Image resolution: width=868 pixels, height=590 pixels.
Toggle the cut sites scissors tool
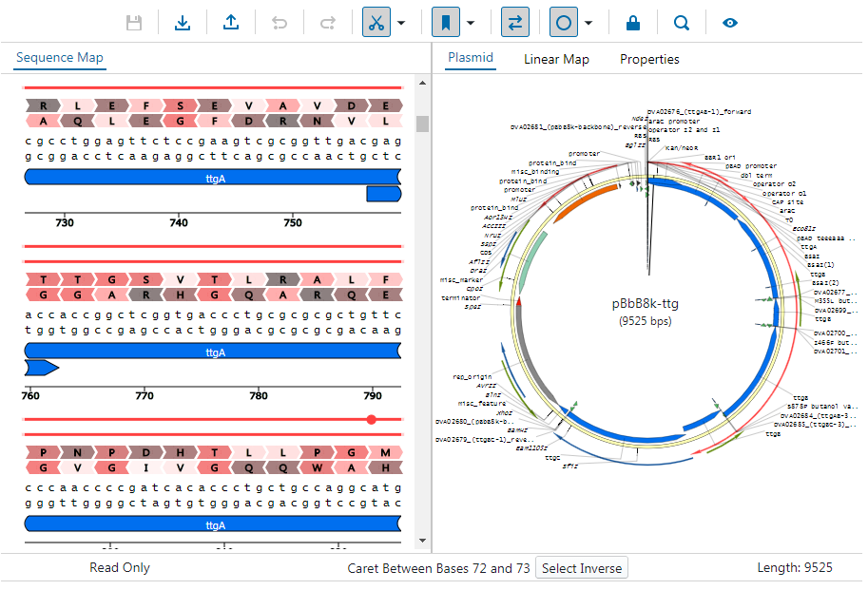(x=376, y=23)
